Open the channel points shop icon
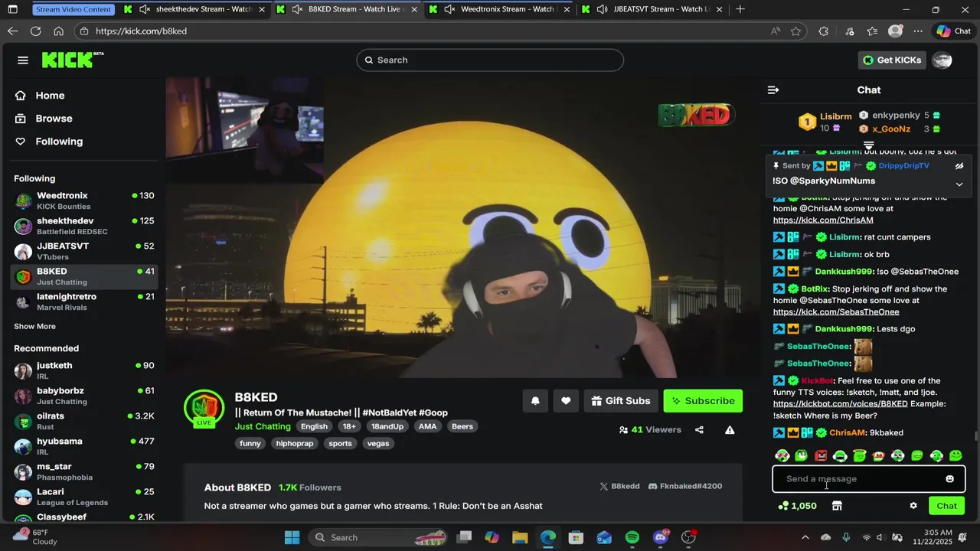The width and height of the screenshot is (980, 551). click(837, 506)
